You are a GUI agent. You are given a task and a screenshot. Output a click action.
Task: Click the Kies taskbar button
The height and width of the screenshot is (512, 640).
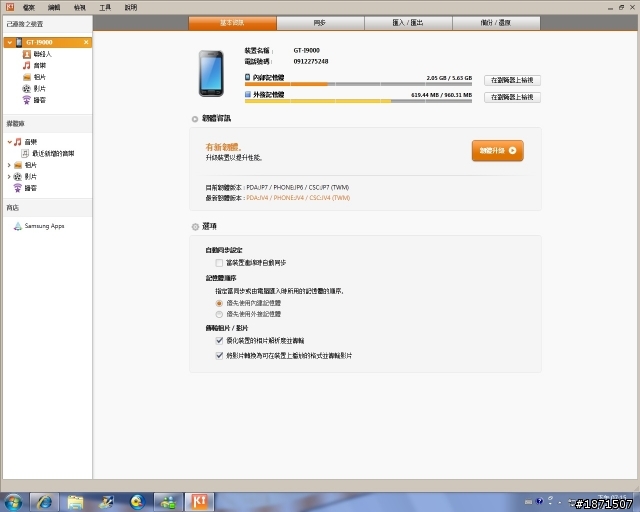pyautogui.click(x=199, y=502)
